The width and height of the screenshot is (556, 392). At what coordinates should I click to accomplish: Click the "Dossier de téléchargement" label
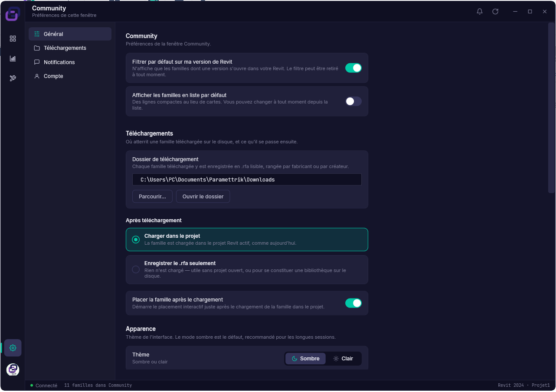tap(165, 159)
